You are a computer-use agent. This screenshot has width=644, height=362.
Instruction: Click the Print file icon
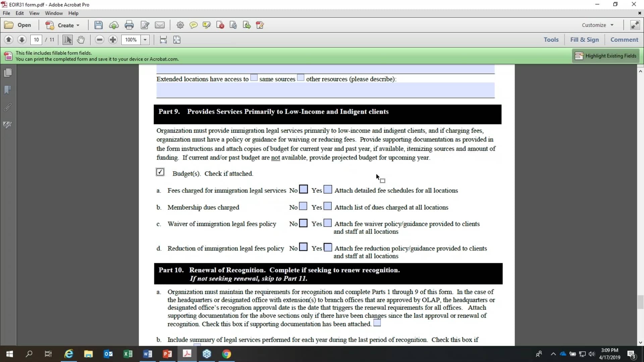pos(129,25)
